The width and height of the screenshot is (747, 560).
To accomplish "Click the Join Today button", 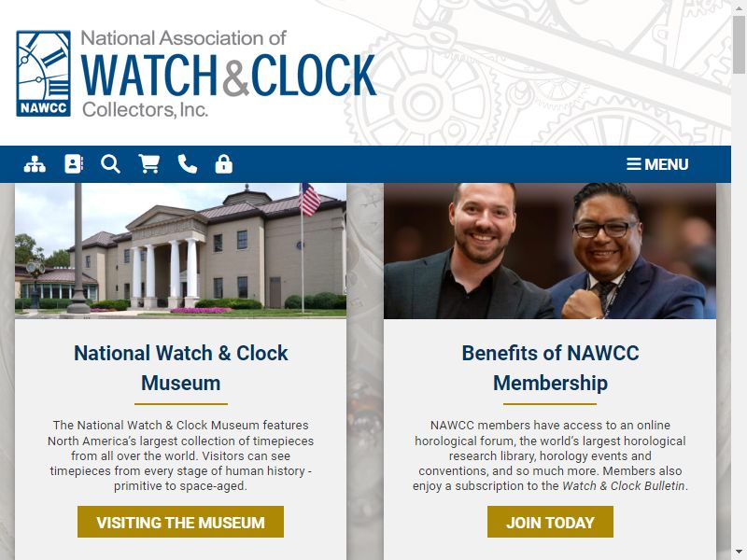I will coord(550,522).
